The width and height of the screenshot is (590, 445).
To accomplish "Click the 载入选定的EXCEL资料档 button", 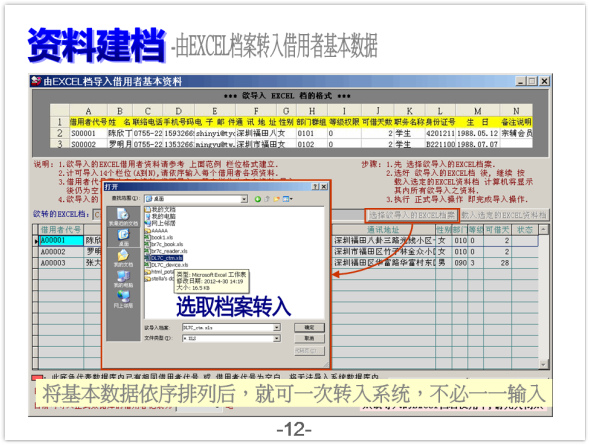I will pyautogui.click(x=504, y=215).
